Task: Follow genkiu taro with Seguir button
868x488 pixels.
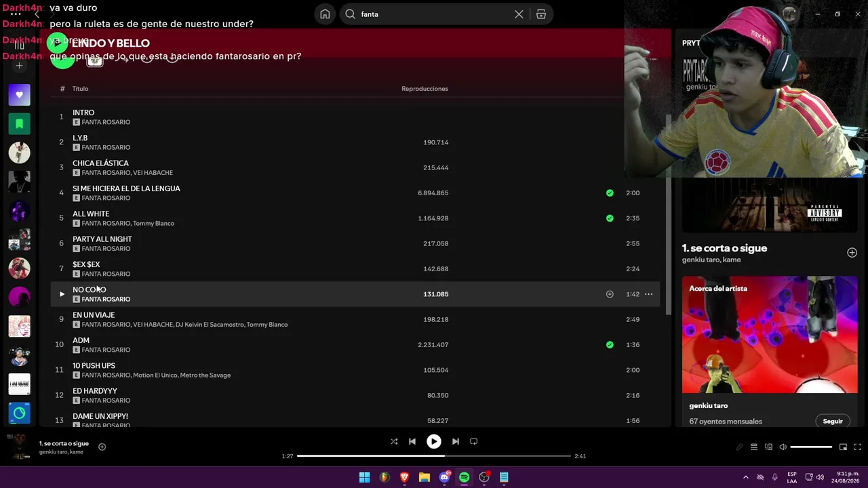Action: (x=833, y=422)
